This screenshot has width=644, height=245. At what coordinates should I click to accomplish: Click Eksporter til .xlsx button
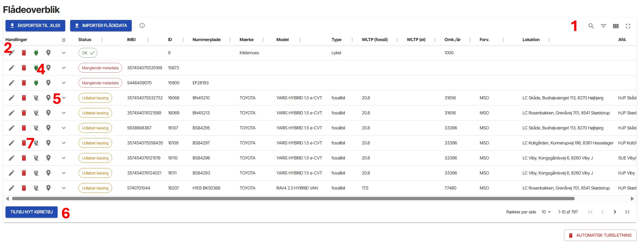click(35, 25)
